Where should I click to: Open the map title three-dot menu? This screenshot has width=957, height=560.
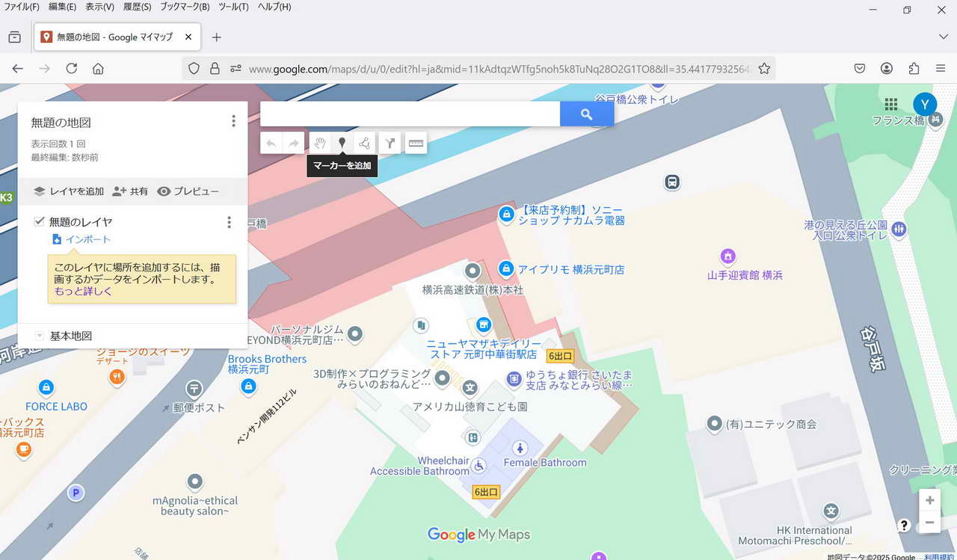pyautogui.click(x=233, y=121)
